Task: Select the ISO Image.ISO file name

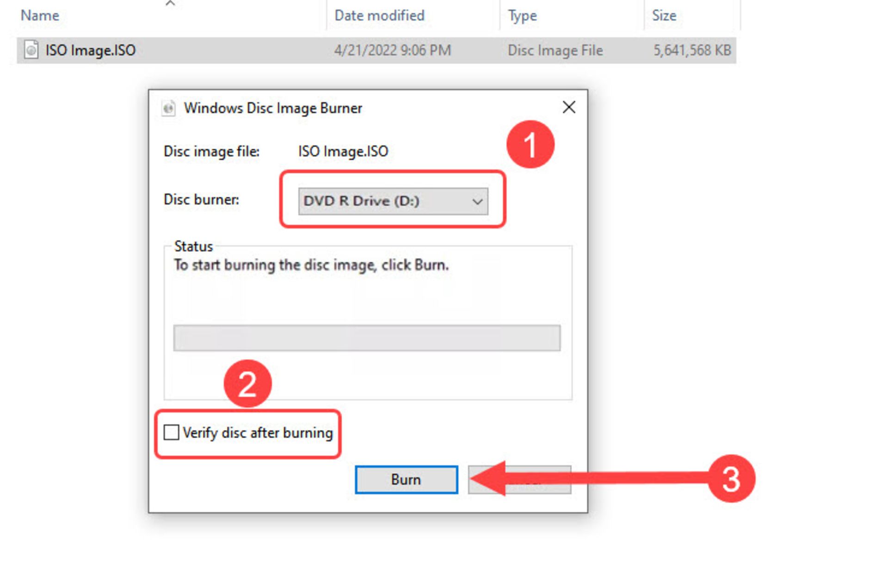Action: pyautogui.click(x=91, y=50)
